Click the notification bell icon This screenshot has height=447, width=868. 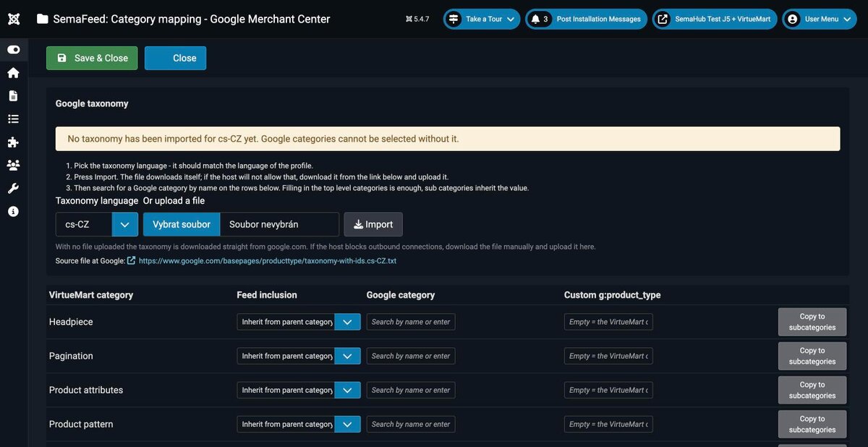coord(535,19)
